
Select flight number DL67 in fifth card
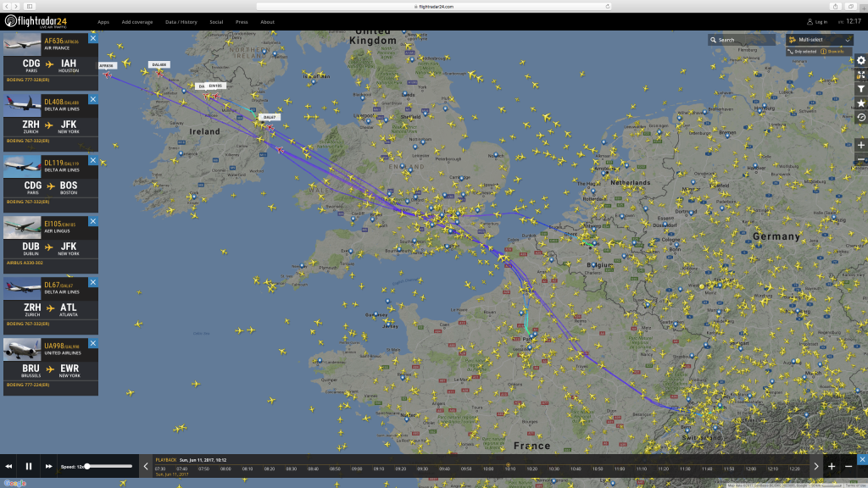point(52,285)
